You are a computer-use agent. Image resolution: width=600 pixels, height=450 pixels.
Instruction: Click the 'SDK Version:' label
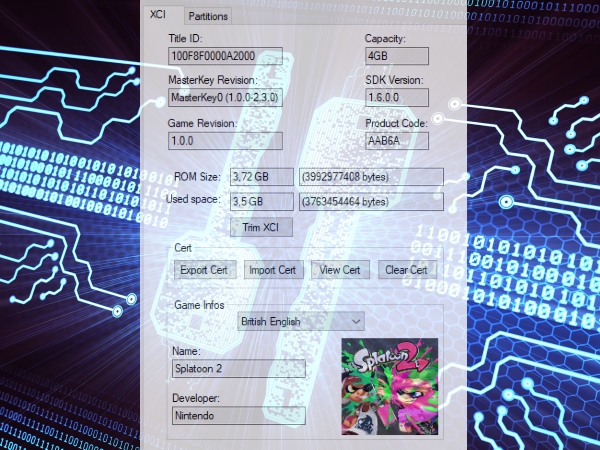(x=394, y=80)
